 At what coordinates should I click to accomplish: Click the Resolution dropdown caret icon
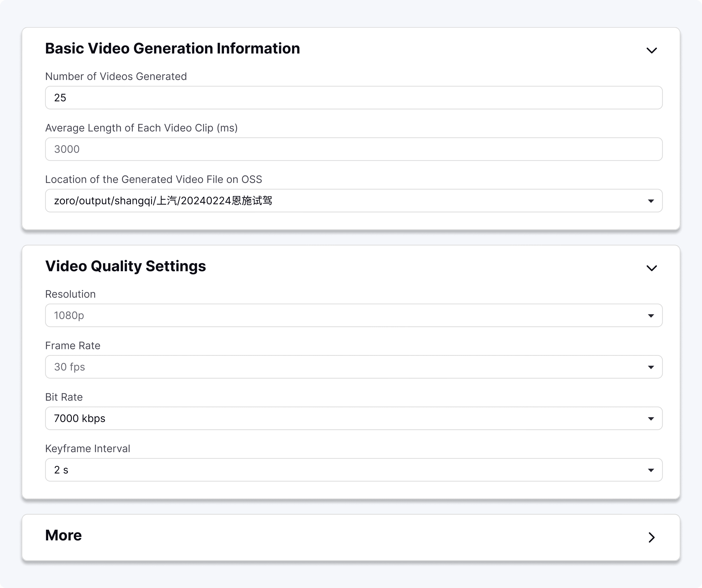[x=651, y=316]
